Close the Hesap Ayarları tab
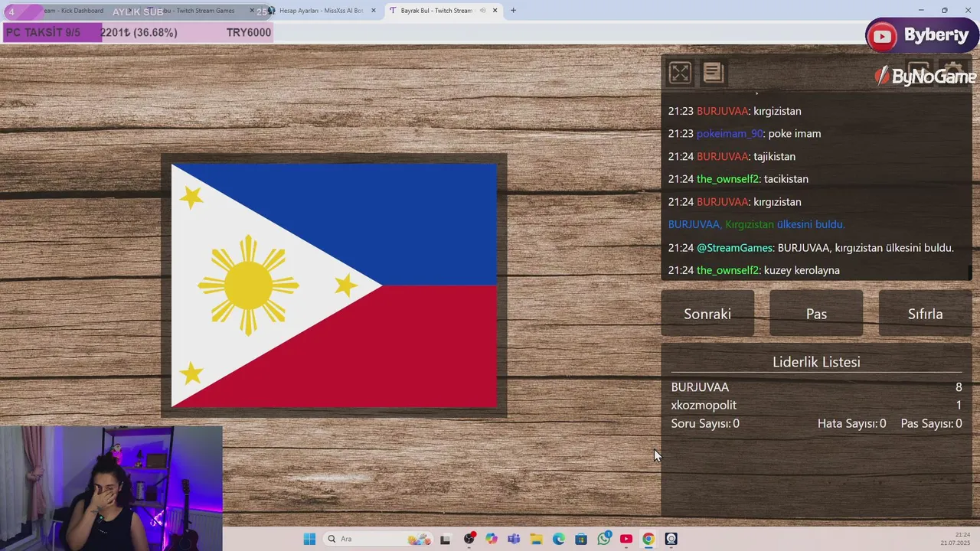Image resolution: width=980 pixels, height=551 pixels. click(x=374, y=11)
